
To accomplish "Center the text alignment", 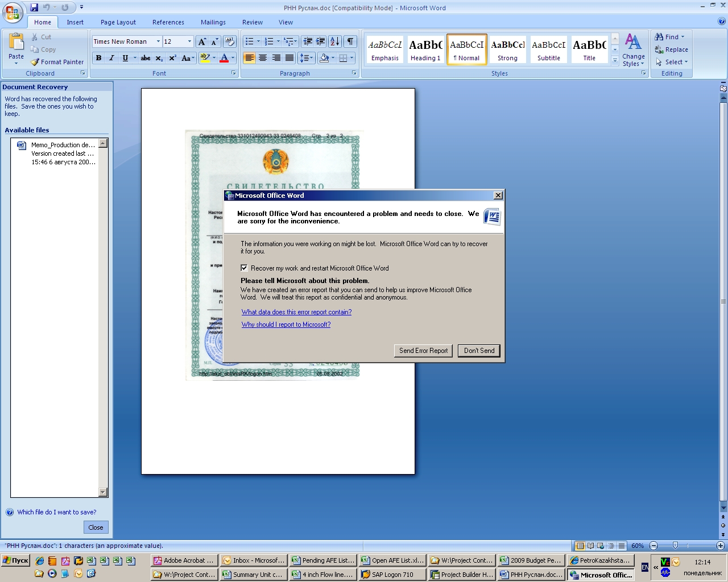I will [x=263, y=58].
